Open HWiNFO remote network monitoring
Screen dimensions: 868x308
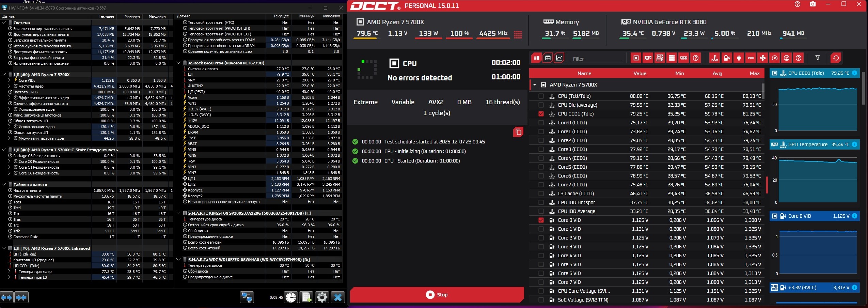click(x=247, y=297)
